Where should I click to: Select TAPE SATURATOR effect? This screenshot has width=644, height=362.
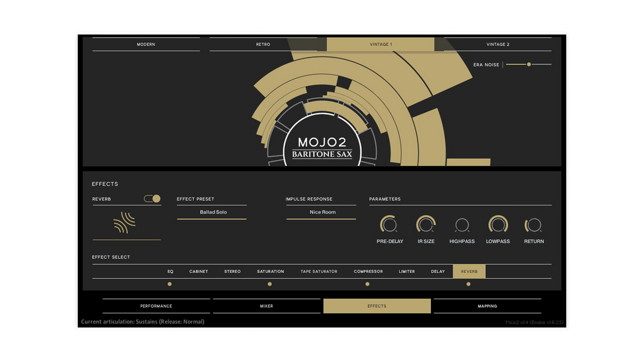click(319, 271)
